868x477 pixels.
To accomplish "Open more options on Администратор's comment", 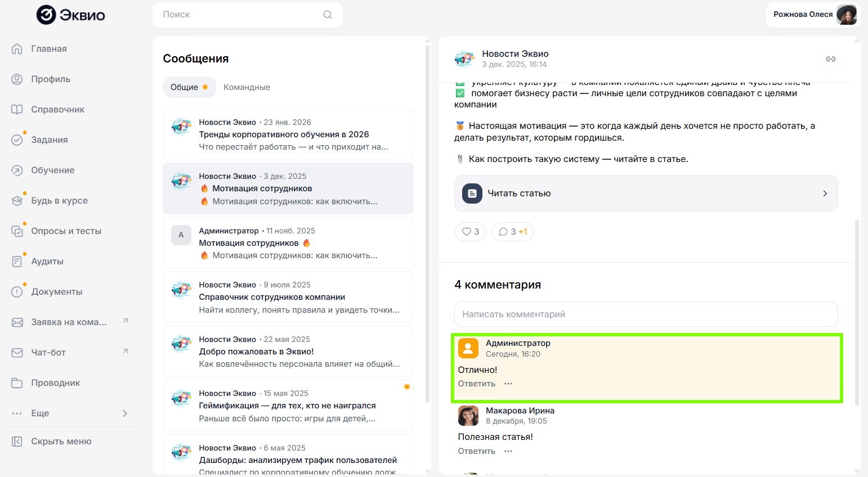I will coord(508,384).
